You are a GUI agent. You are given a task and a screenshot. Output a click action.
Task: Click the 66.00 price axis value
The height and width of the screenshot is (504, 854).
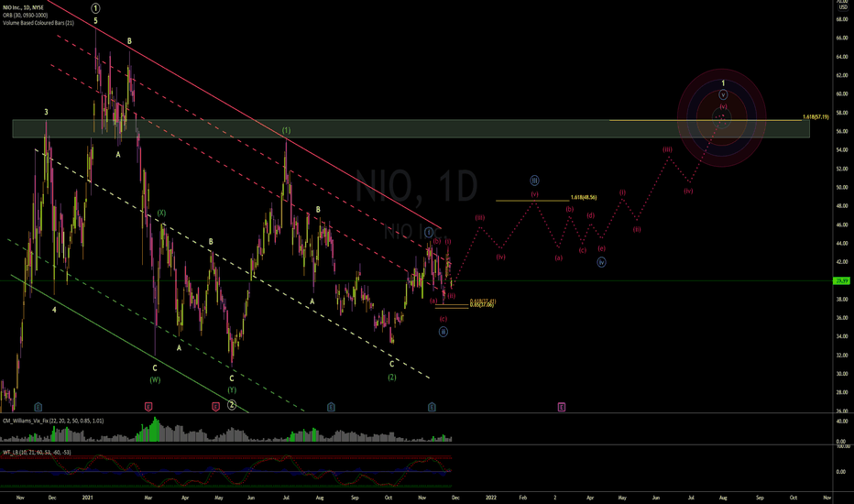tap(842, 38)
